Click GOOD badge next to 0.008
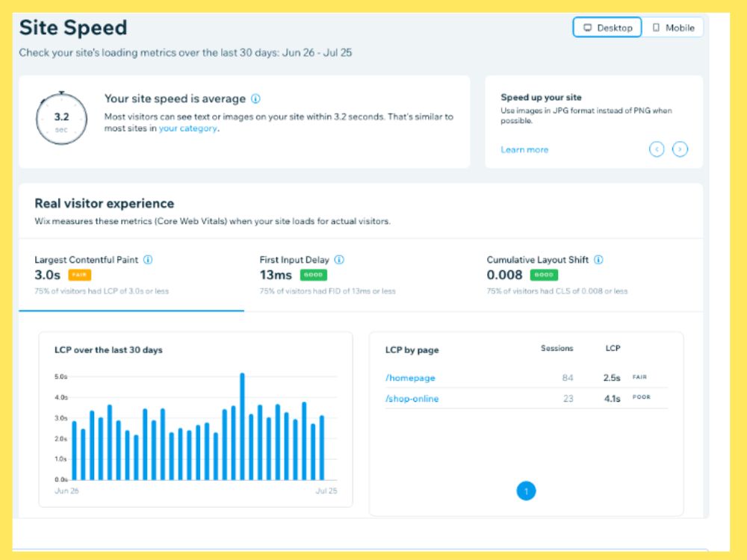The width and height of the screenshot is (747, 560). tap(544, 275)
